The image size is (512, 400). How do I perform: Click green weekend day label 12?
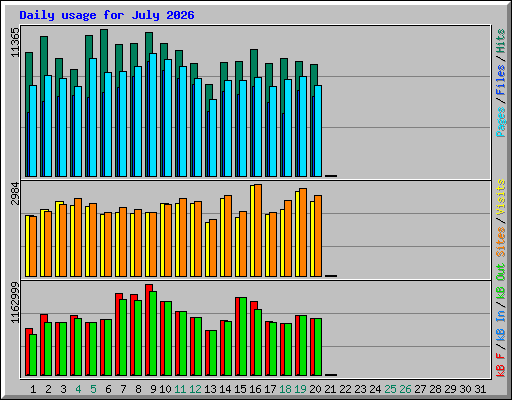(195, 389)
